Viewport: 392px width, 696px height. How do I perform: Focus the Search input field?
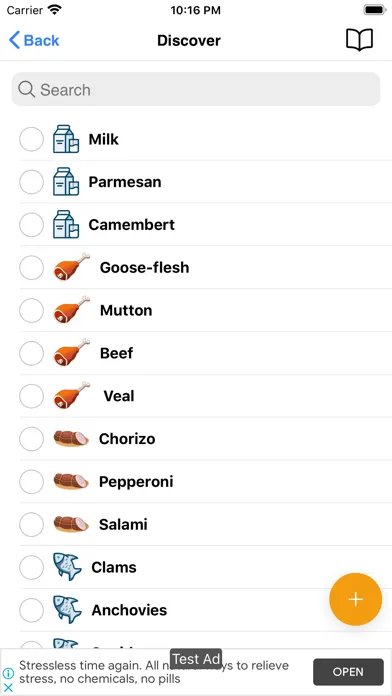196,89
